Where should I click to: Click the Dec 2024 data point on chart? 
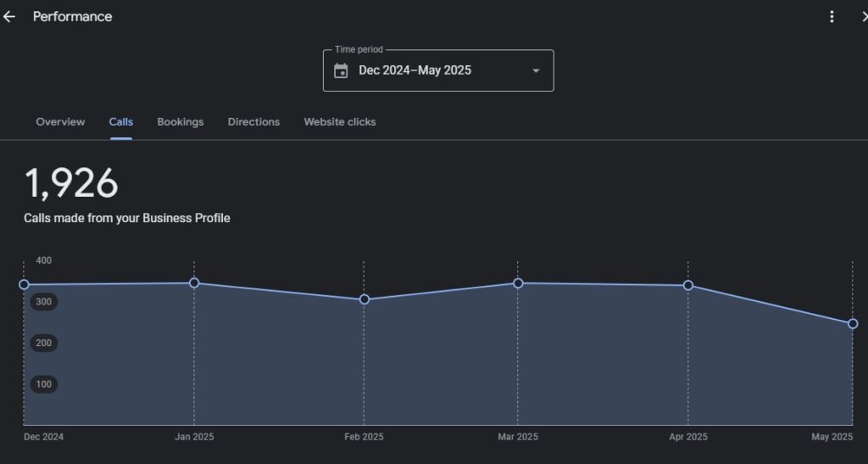[24, 285]
